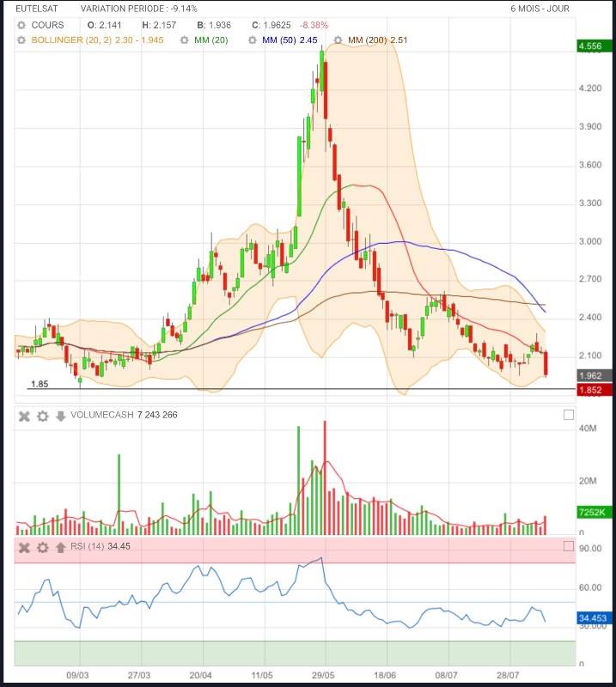
Task: Click the 18/06 date axis label
Action: 385,675
